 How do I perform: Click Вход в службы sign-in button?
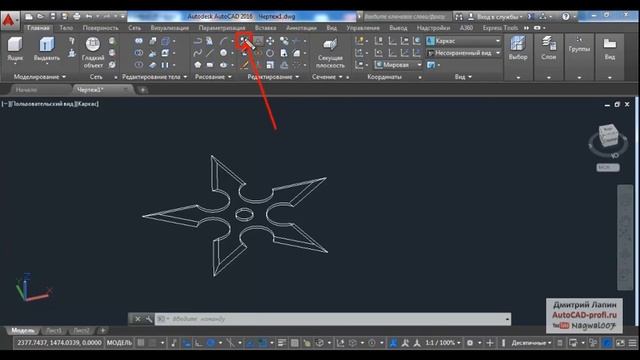(495, 17)
